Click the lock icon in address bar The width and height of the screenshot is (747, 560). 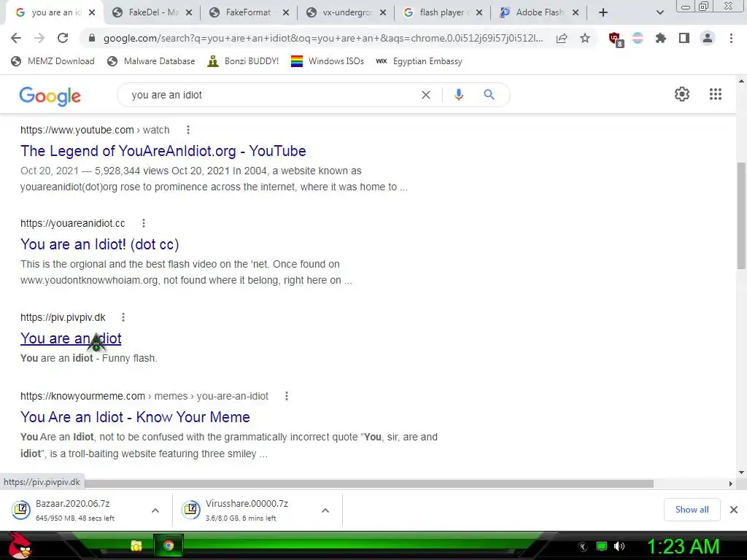tap(93, 38)
